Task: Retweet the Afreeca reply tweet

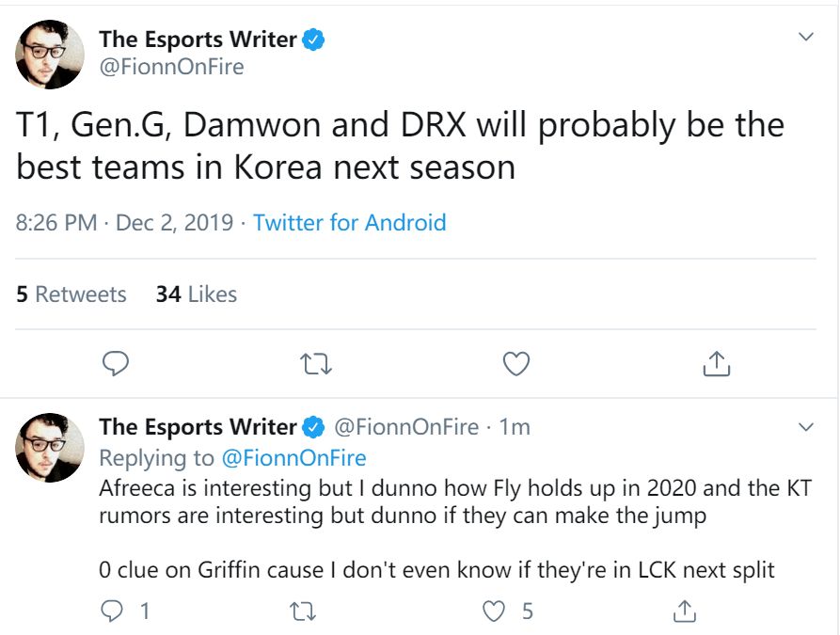Action: coord(303,610)
